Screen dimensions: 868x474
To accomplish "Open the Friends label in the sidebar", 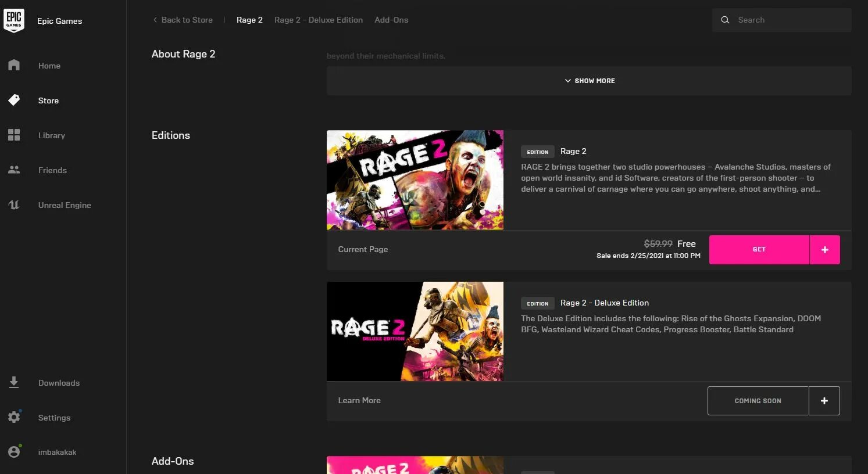I will pyautogui.click(x=52, y=170).
